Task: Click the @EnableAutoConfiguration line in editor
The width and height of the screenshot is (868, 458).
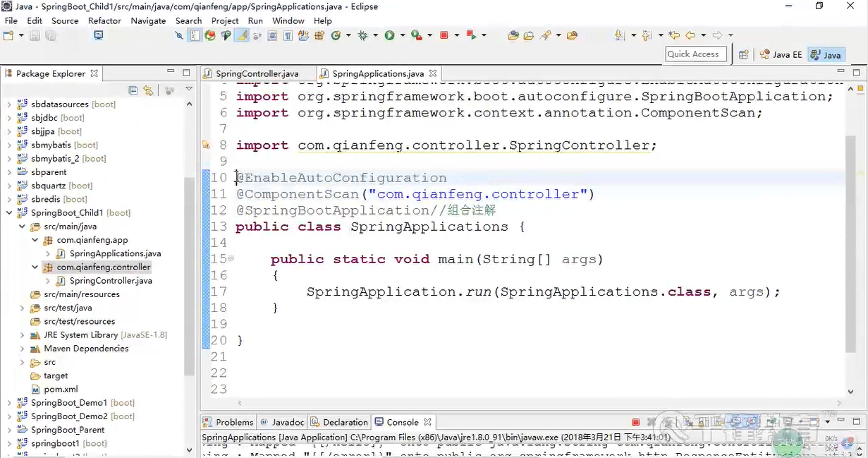Action: click(341, 178)
